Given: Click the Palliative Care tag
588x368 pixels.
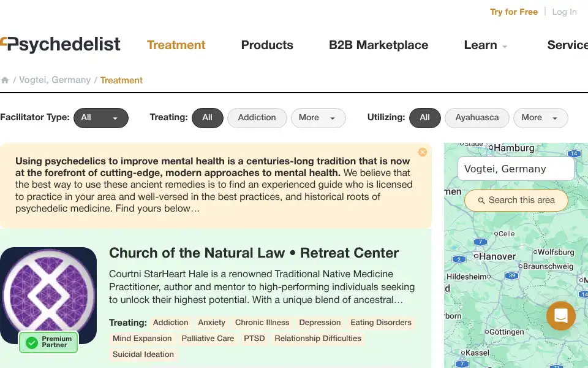Looking at the screenshot, I should (208, 339).
